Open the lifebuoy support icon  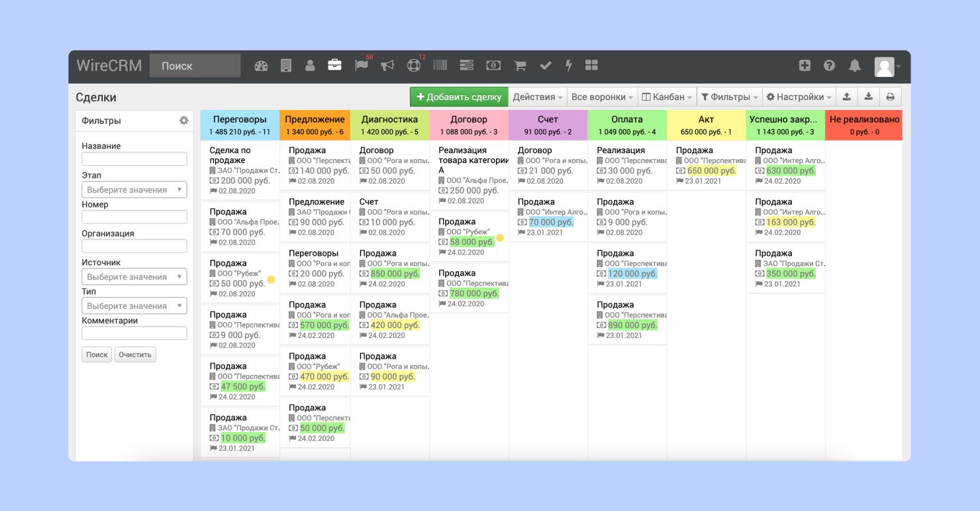(414, 66)
